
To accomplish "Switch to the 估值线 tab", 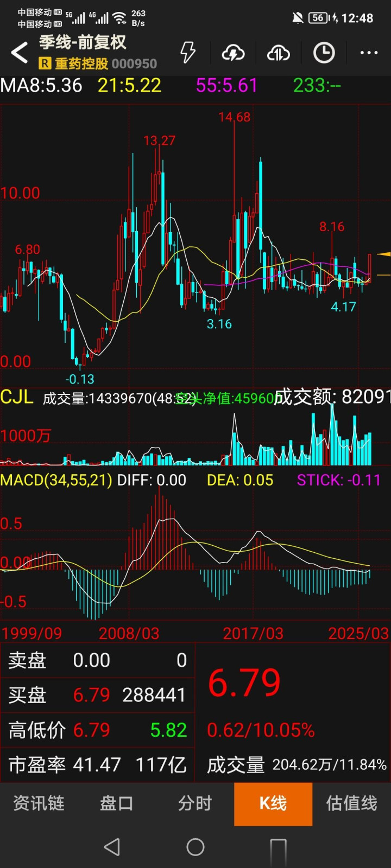I will coord(351,803).
